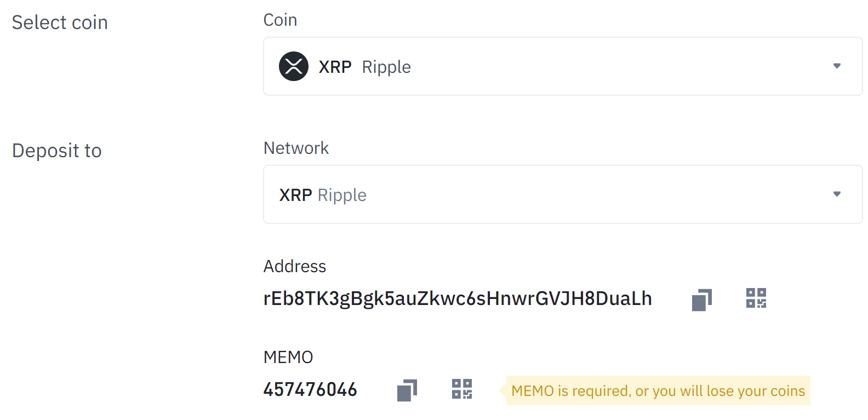
Task: Click the "Select coin" section heading
Action: [x=60, y=22]
